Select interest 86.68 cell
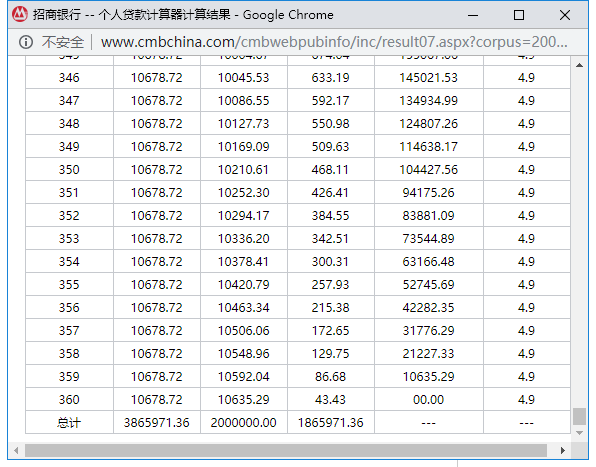596x467 pixels. coord(330,377)
